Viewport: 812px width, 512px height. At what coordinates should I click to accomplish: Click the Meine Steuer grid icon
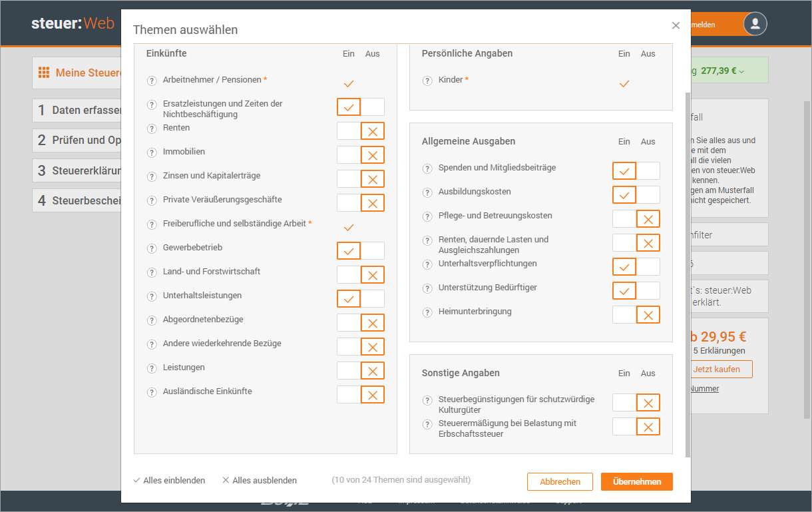(x=44, y=72)
